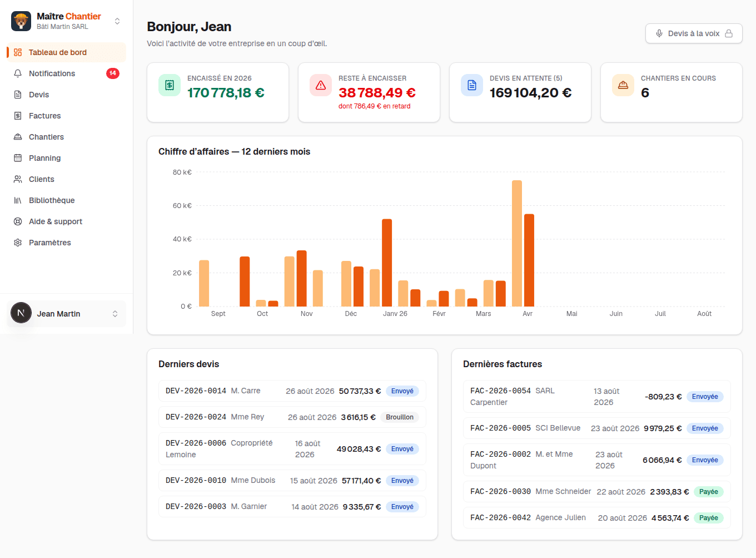
Task: Open the Tableau de bord menu item
Action: click(67, 52)
